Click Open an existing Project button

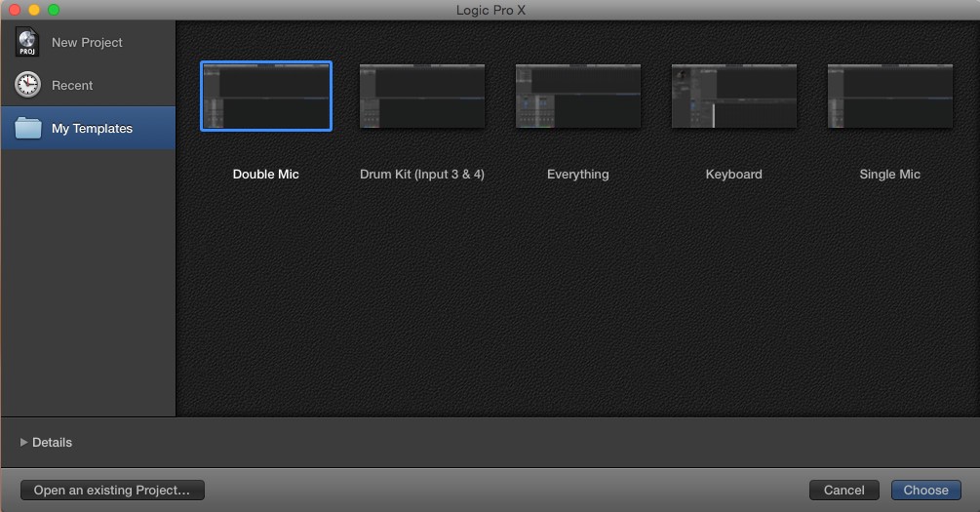[x=112, y=491]
